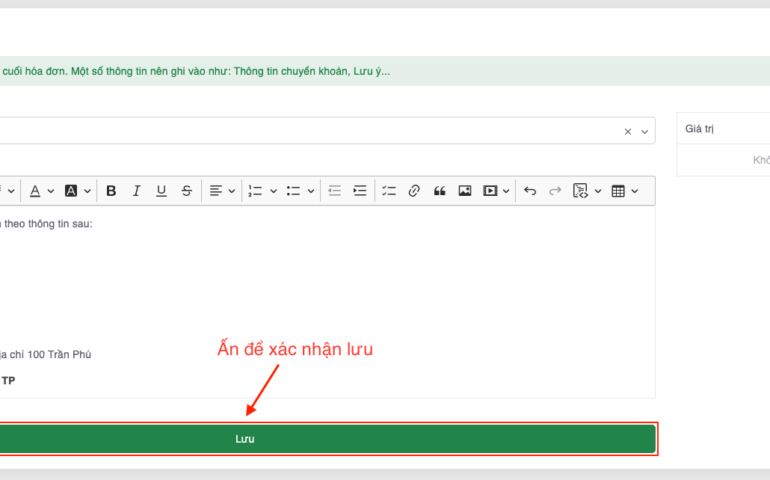This screenshot has height=480, width=770.
Task: Choose a font background highlight color
Action: pos(77,191)
